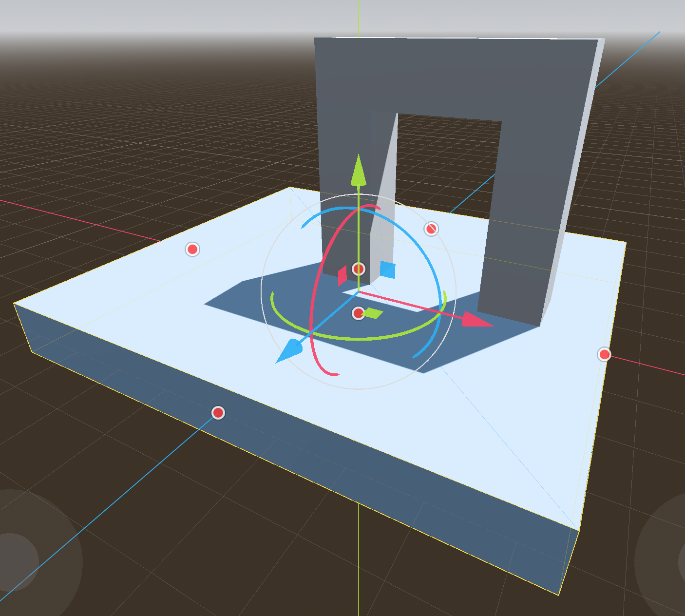This screenshot has width=685, height=616.
Task: Click the red handle between red and blue squares
Action: 359,269
